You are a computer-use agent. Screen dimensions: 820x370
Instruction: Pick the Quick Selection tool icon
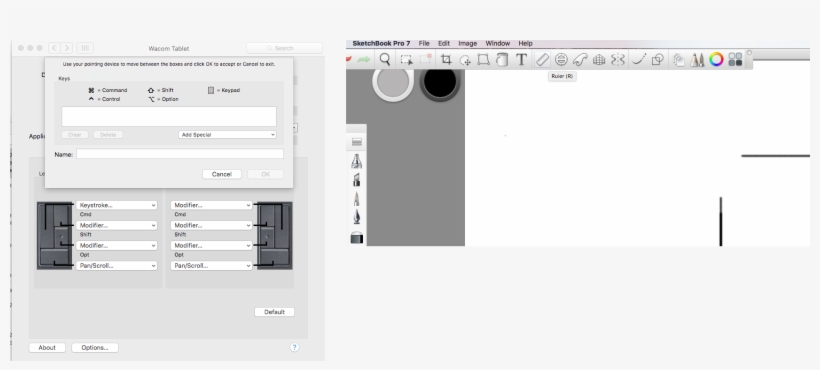point(426,60)
